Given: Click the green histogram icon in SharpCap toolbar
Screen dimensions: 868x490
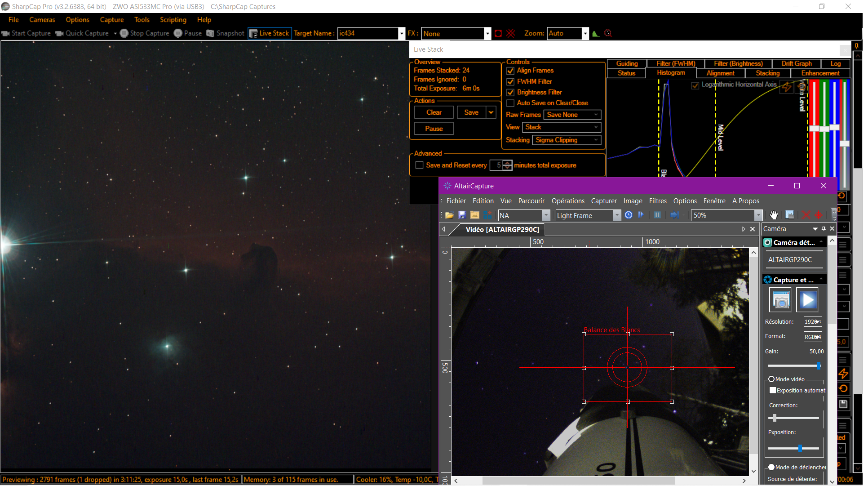Looking at the screenshot, I should (x=596, y=33).
